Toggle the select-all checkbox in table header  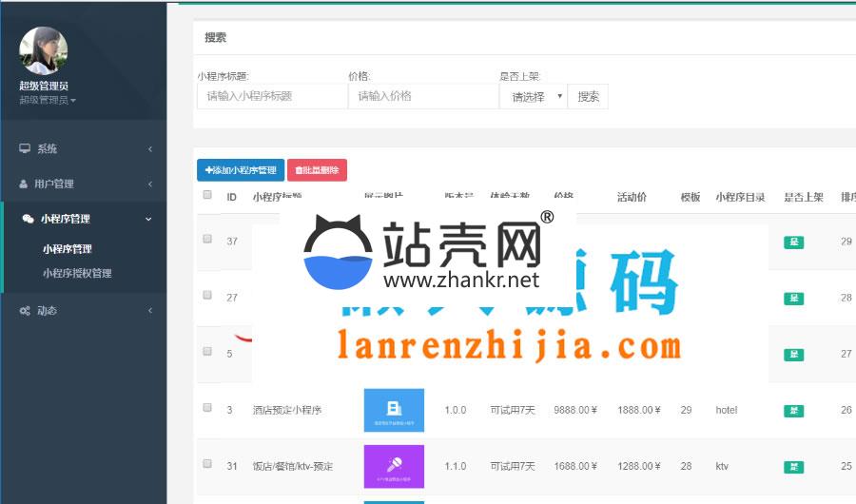pyautogui.click(x=207, y=195)
